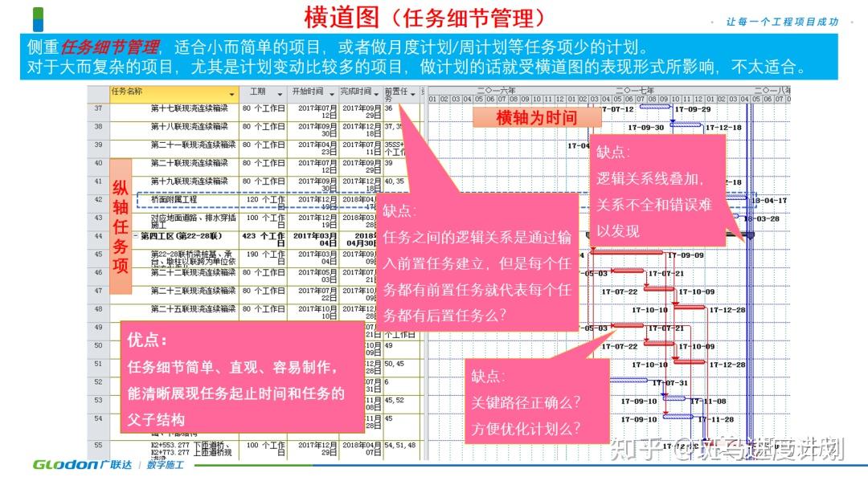Open the 任务名称 column filter dropdown
The width and height of the screenshot is (868, 485).
[x=231, y=94]
